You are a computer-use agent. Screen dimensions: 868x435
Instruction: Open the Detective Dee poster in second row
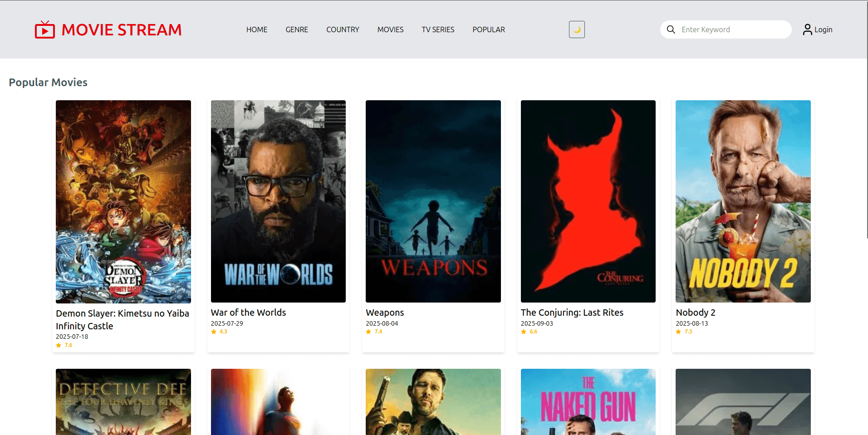point(123,402)
